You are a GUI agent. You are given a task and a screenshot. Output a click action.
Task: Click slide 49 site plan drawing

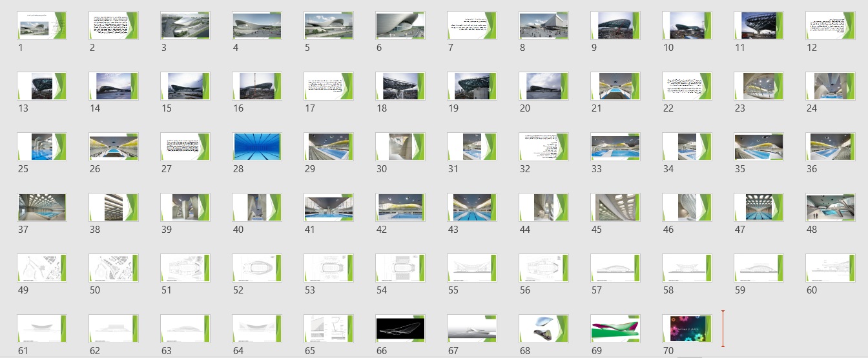tap(42, 268)
